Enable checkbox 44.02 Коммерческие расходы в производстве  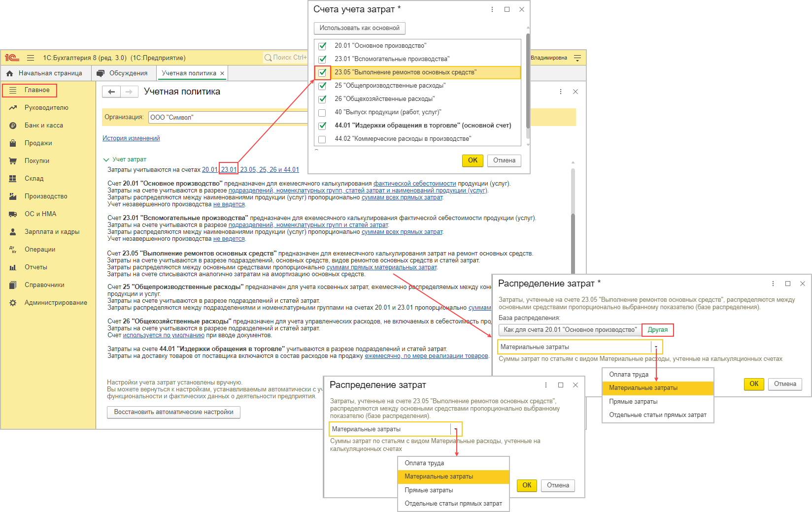322,139
